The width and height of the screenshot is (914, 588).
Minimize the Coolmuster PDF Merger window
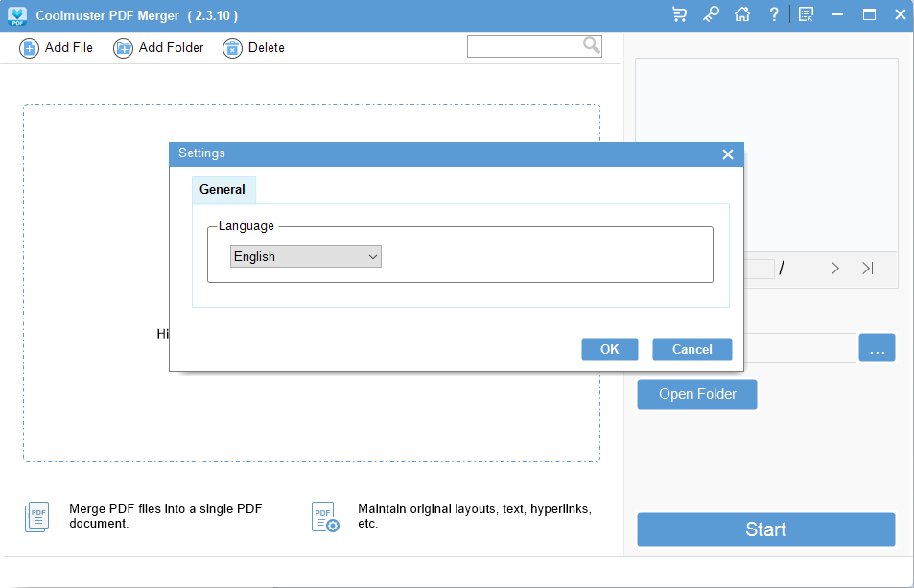[837, 14]
